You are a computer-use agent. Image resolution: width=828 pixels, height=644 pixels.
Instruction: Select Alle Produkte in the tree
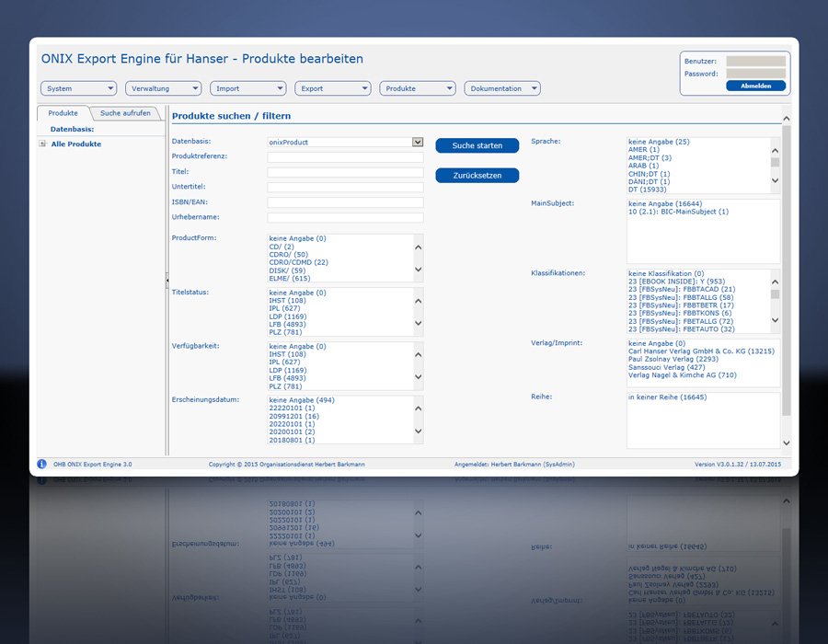76,144
